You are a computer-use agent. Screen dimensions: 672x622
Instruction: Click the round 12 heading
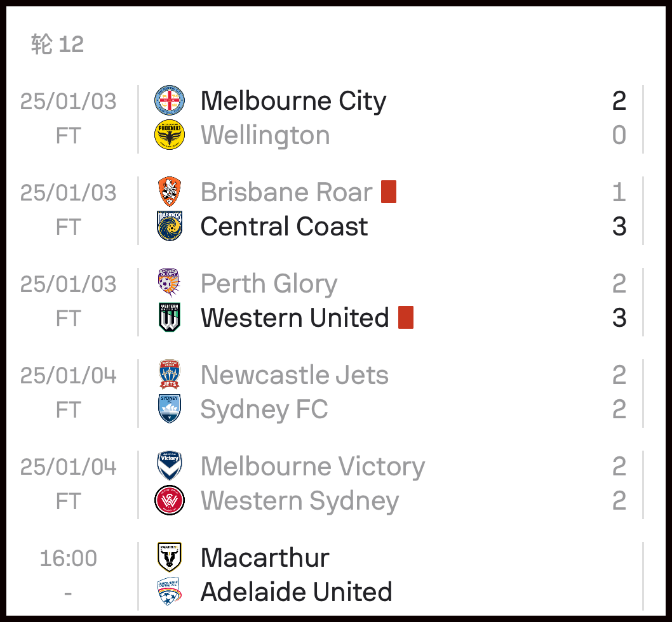[x=57, y=44]
